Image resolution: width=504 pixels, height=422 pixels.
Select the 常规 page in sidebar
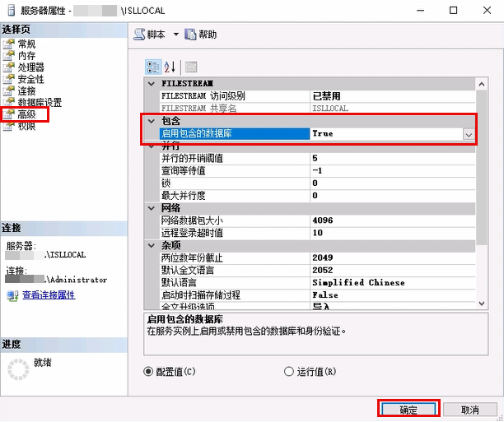coord(26,44)
